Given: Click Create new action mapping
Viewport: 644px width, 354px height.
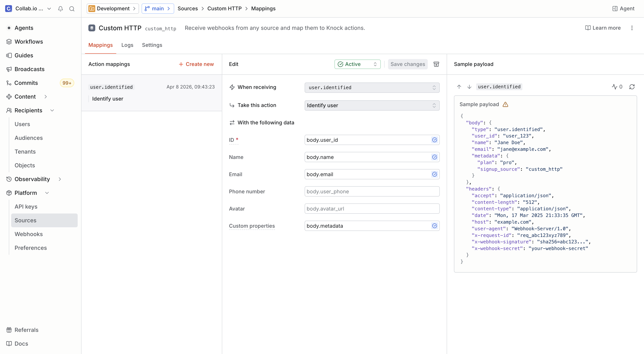Looking at the screenshot, I should click(196, 64).
